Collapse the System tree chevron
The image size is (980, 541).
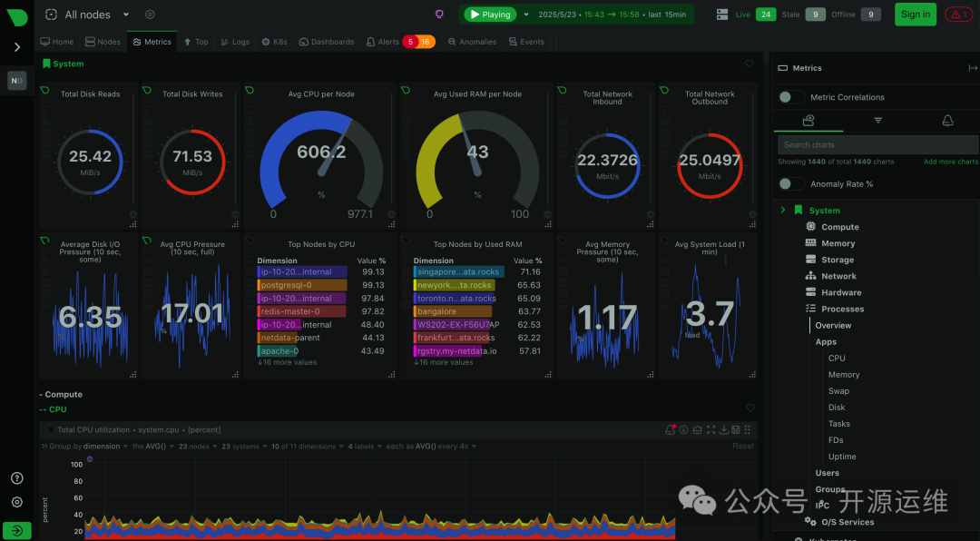tap(782, 211)
